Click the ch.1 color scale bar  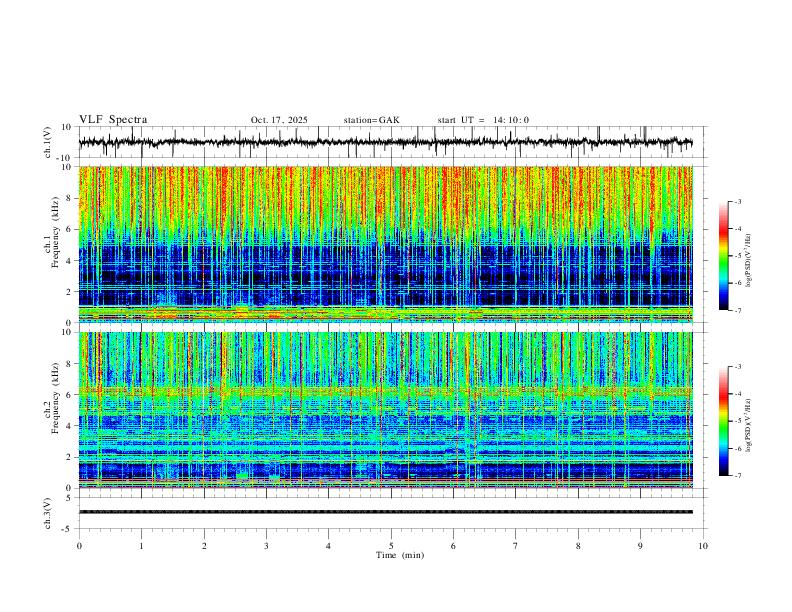(x=723, y=256)
